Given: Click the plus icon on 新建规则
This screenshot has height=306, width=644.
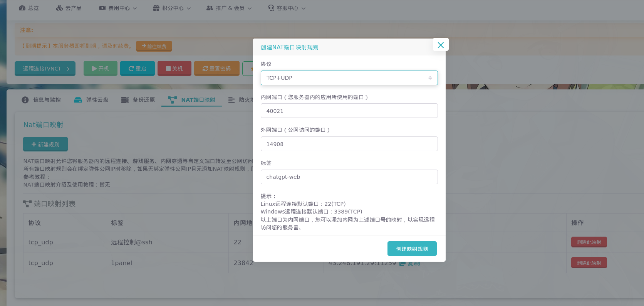Looking at the screenshot, I should (x=34, y=144).
